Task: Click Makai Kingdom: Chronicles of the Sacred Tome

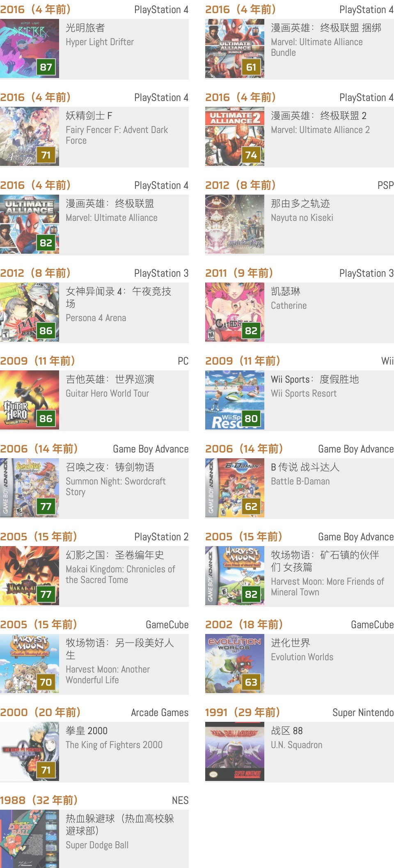Action: point(121,574)
